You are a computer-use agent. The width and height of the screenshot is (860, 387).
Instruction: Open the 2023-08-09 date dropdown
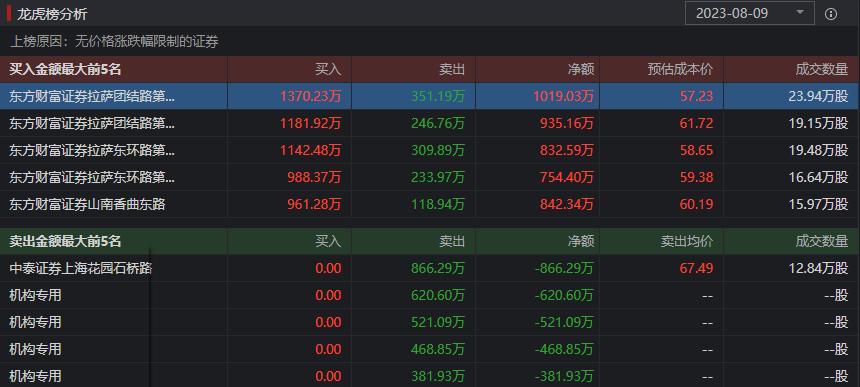[749, 13]
